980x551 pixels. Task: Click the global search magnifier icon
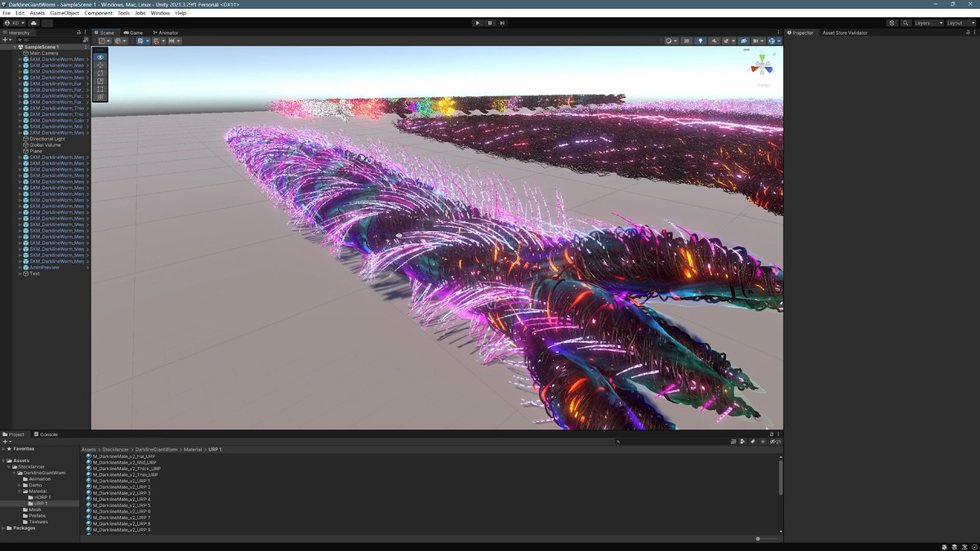(906, 23)
